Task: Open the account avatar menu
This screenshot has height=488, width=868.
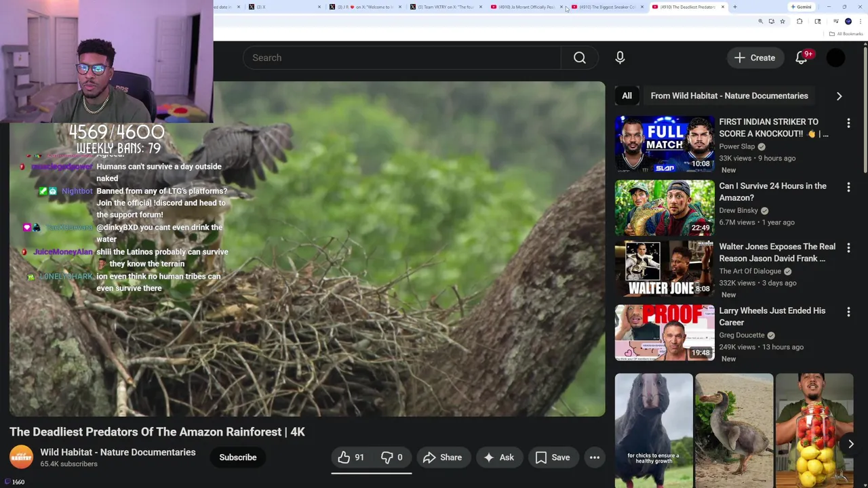Action: click(x=835, y=58)
